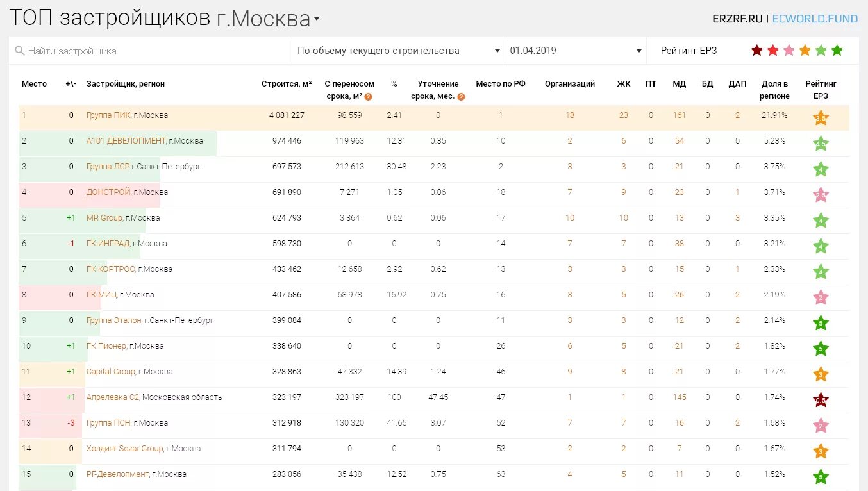Click the Рейтинг ЕРЗ filter label
Screen dimensions: 868x491
pyautogui.click(x=689, y=51)
